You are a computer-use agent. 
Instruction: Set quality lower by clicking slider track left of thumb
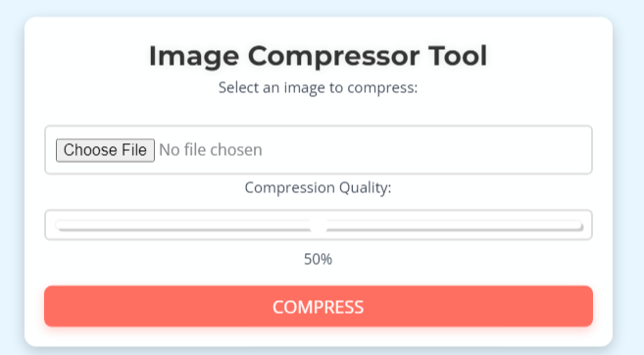pos(185,226)
